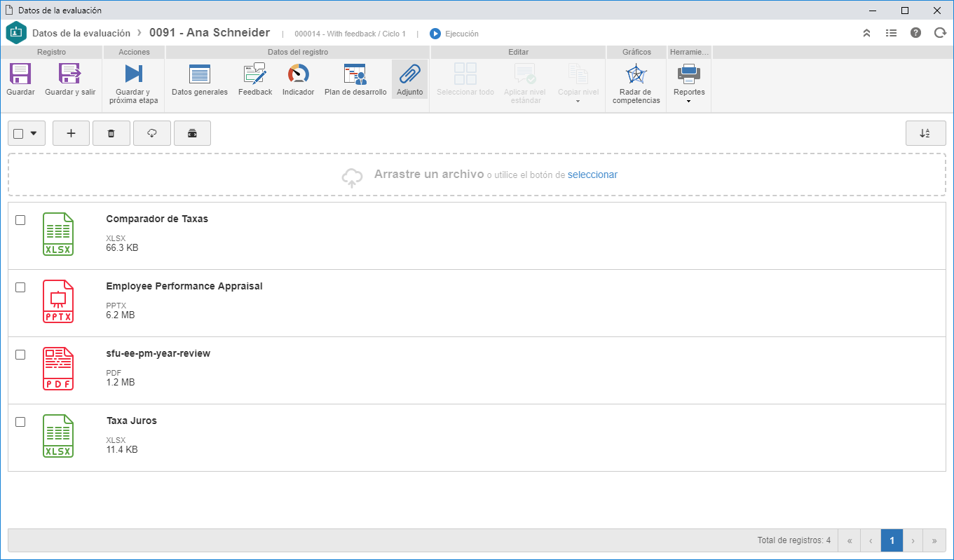This screenshot has height=560, width=954.
Task: Go to next page of records
Action: 913,540
